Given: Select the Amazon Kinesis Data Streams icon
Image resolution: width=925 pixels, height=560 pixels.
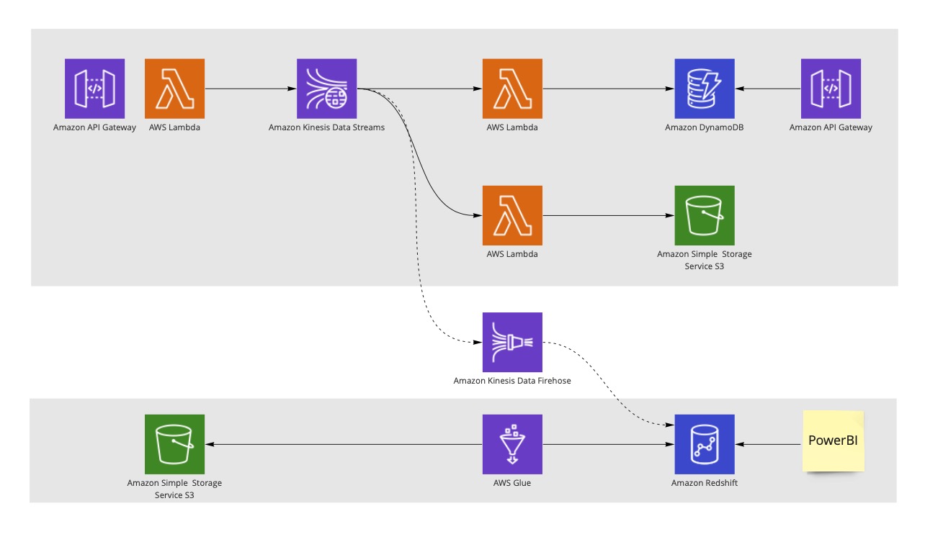Looking at the screenshot, I should 326,89.
